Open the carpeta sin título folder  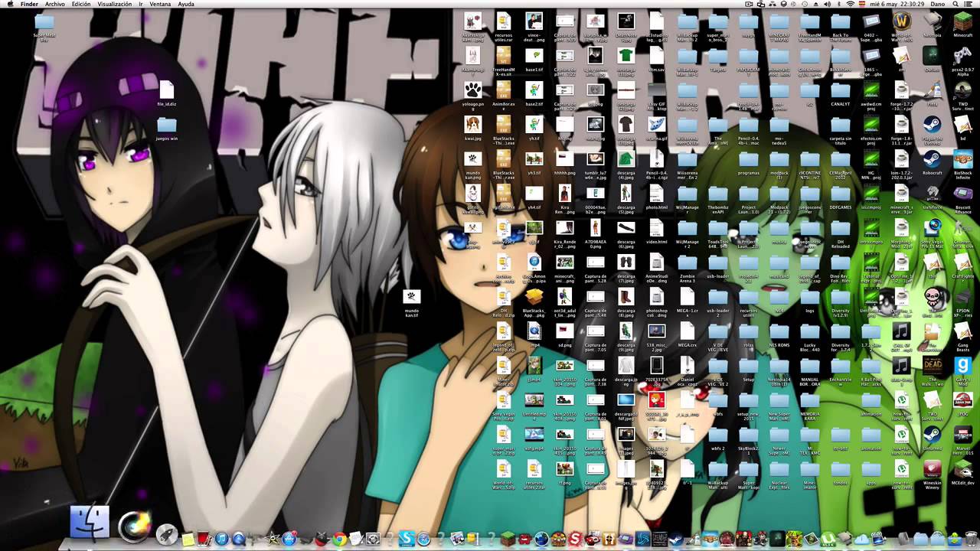point(840,125)
